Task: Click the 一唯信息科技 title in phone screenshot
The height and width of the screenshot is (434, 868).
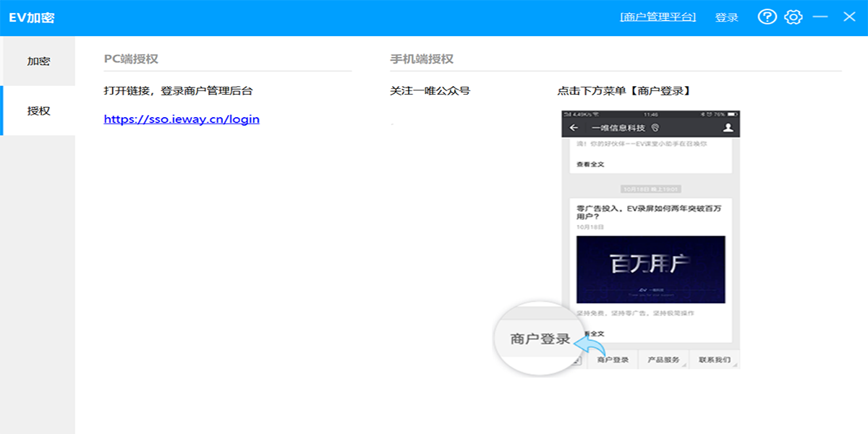Action: [x=619, y=128]
